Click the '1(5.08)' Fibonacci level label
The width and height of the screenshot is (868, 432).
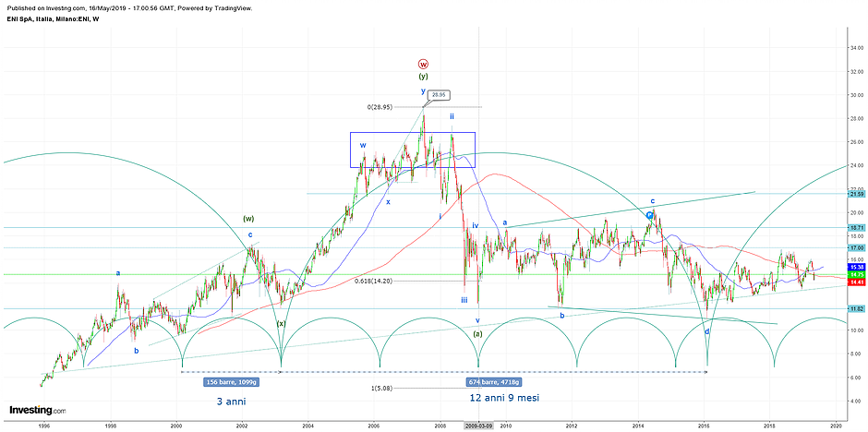click(x=381, y=388)
